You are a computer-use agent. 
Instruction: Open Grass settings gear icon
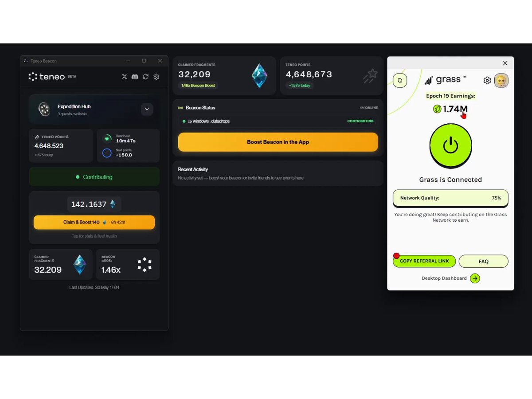coord(487,80)
